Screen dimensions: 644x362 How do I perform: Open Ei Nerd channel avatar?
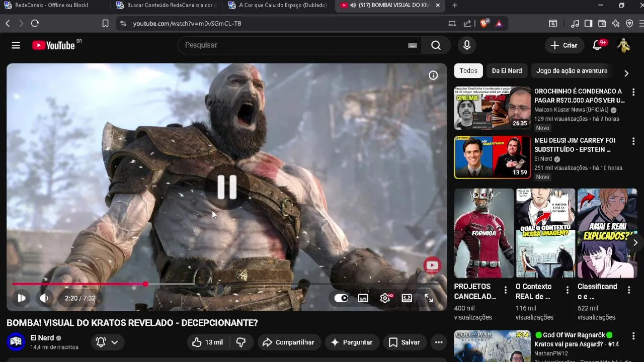[x=16, y=342]
